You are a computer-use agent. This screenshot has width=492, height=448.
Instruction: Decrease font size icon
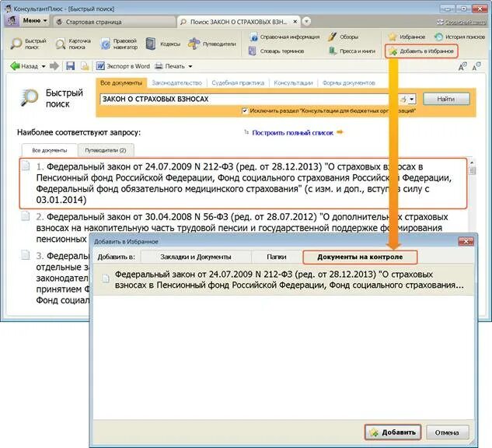click(476, 66)
